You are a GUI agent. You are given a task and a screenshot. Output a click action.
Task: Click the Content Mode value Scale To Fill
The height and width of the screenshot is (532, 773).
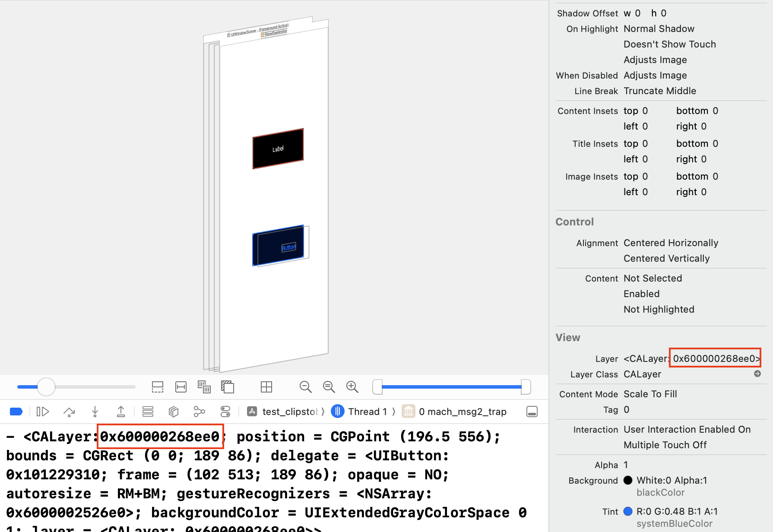(650, 394)
